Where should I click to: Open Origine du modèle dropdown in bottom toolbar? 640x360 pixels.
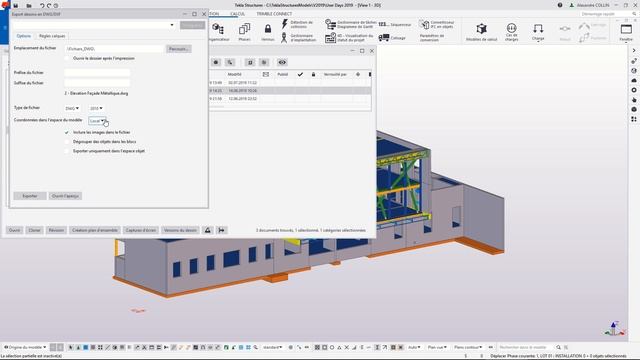pyautogui.click(x=25, y=347)
